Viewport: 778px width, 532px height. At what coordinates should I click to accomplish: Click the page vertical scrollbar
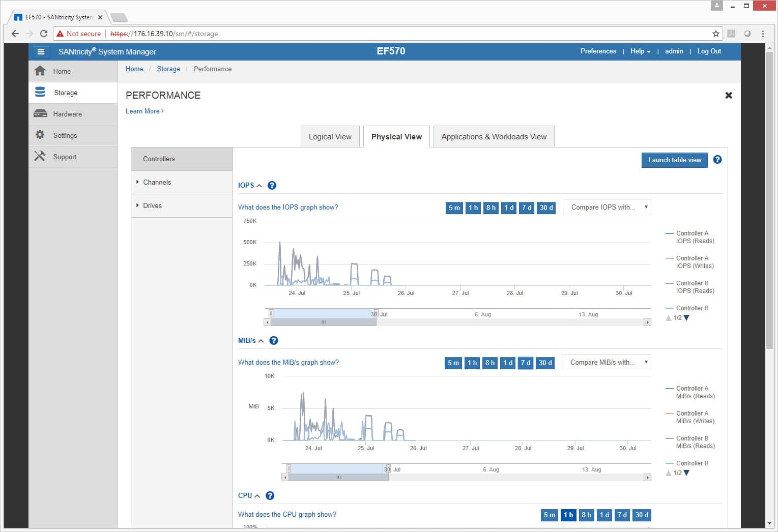pyautogui.click(x=770, y=199)
